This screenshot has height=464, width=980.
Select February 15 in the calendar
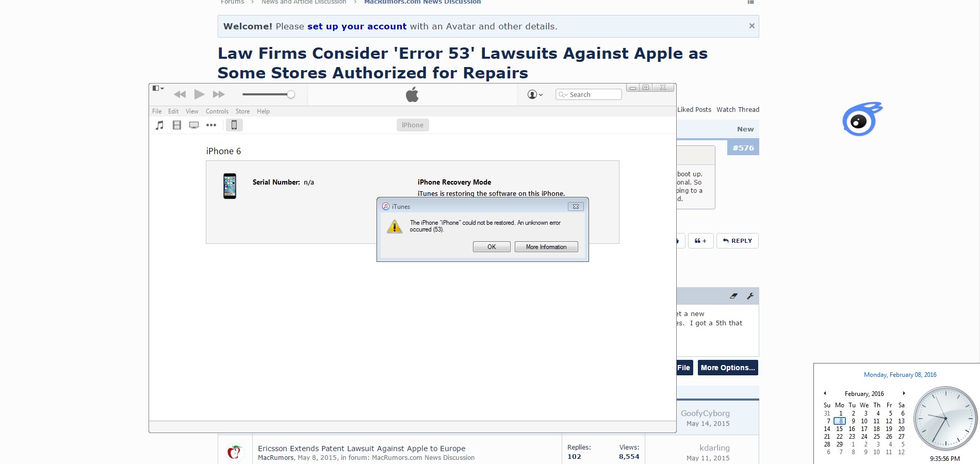(840, 429)
